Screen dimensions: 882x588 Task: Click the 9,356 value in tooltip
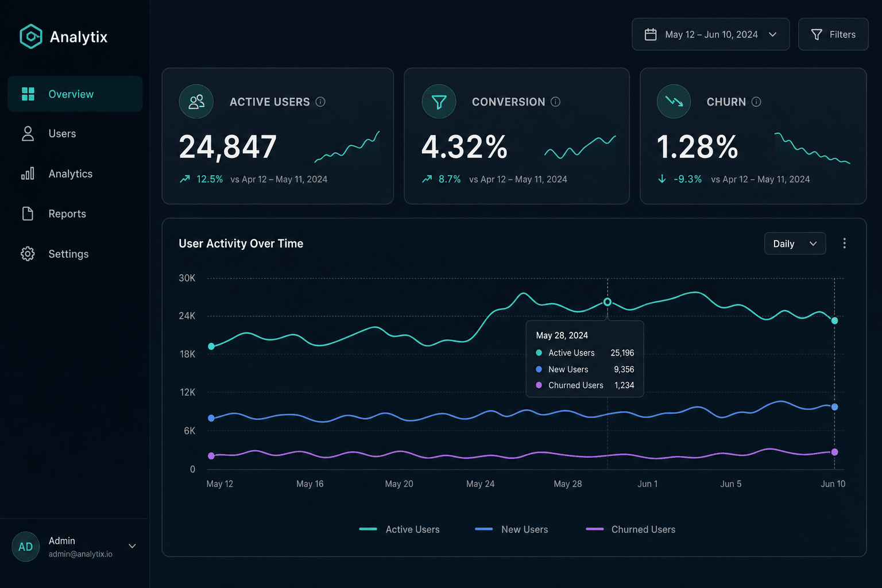(x=624, y=369)
